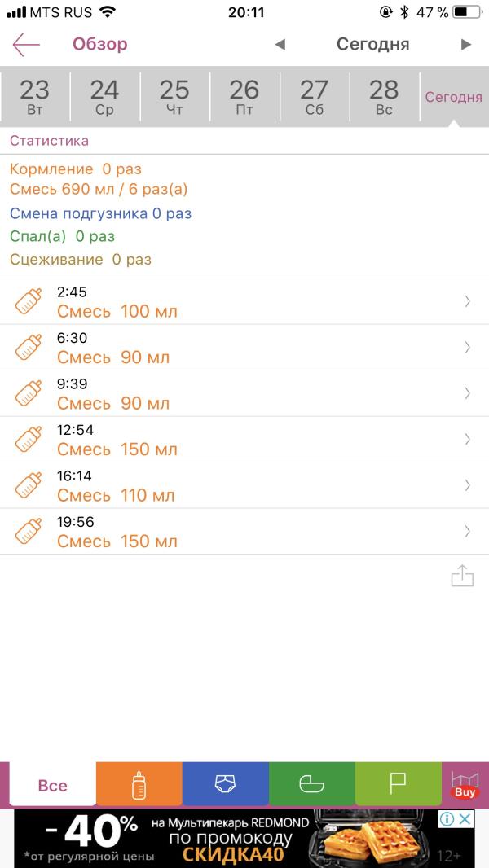
Task: Select the bottle feeding filter tab
Action: click(x=139, y=784)
